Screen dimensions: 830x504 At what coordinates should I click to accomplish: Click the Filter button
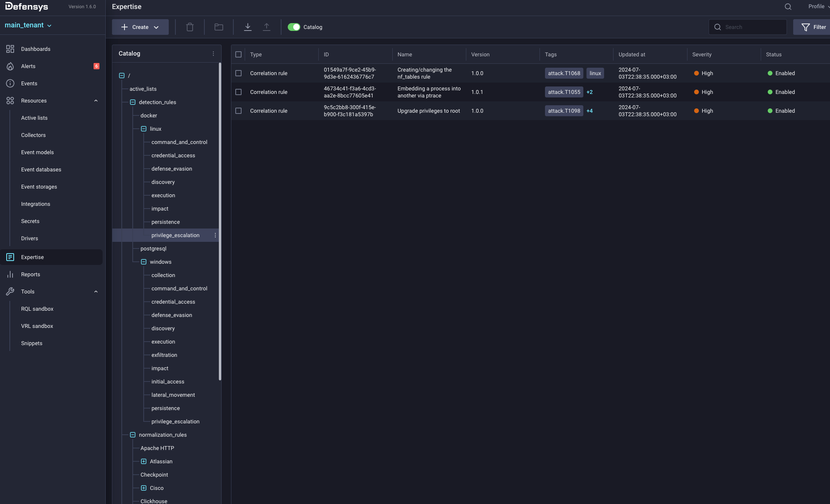click(814, 27)
